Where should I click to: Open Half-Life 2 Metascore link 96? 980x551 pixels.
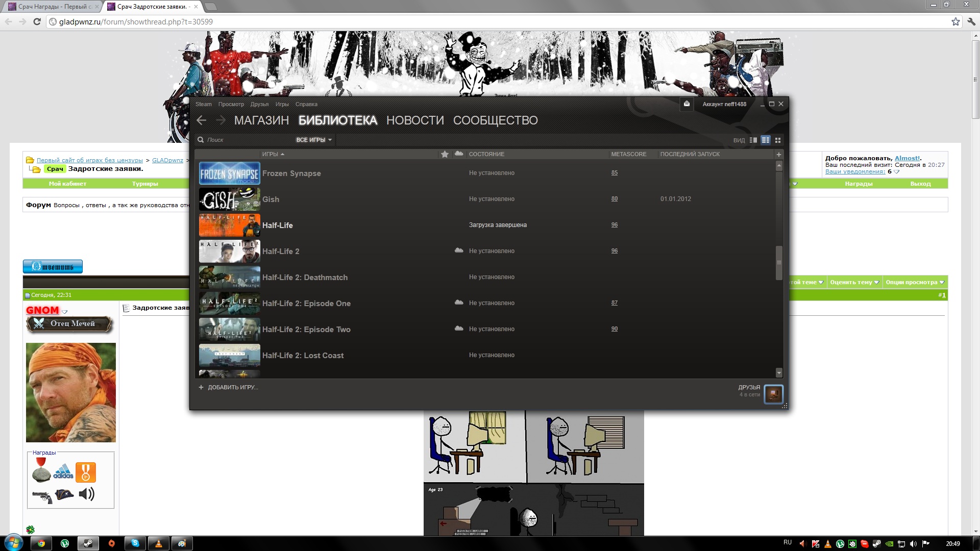614,251
